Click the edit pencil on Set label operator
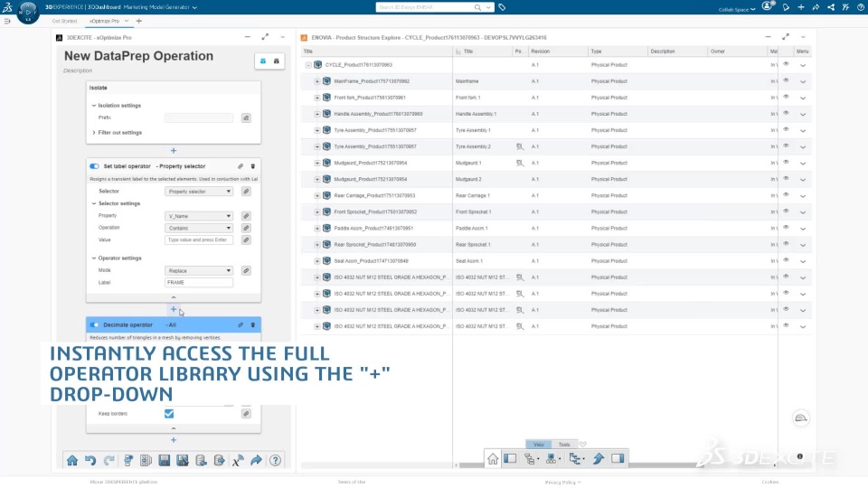The width and height of the screenshot is (868, 488). tap(241, 166)
